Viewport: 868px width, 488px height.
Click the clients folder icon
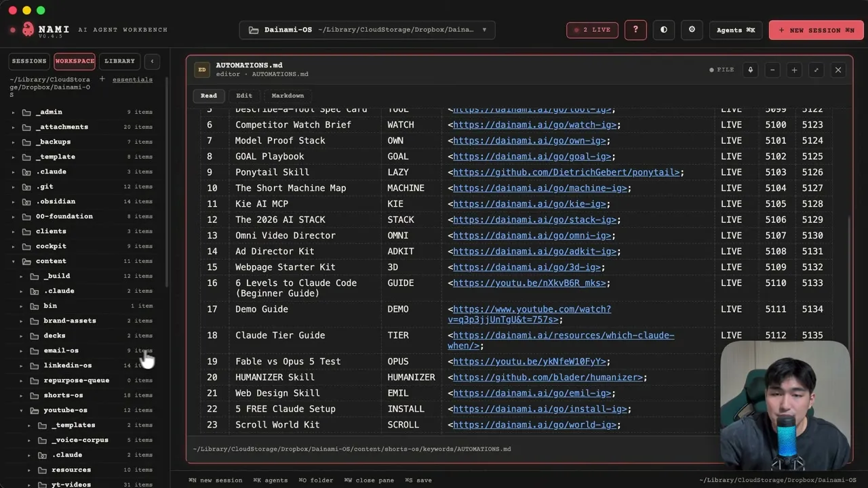26,231
